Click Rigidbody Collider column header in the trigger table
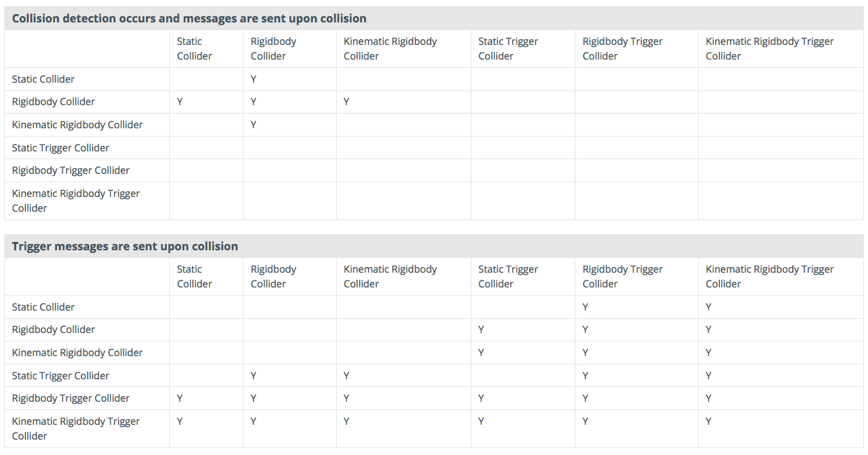This screenshot has height=455, width=868. pos(273,276)
